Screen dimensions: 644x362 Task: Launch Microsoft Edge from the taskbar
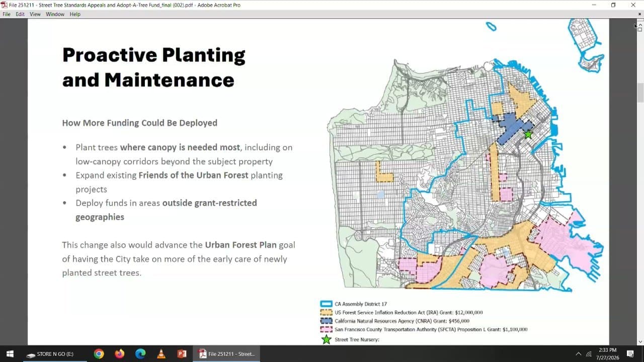(140, 354)
